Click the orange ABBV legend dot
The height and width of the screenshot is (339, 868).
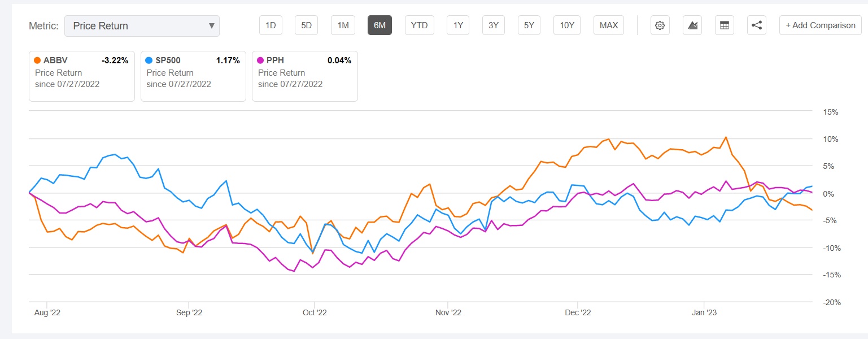pyautogui.click(x=38, y=60)
